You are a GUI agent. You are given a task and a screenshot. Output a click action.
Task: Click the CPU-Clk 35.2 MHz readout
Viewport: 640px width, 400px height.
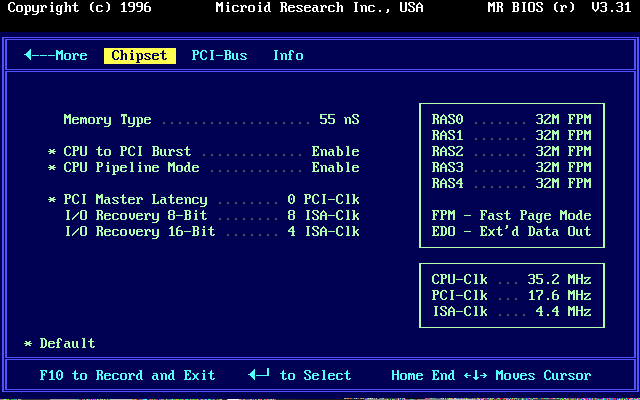[511, 280]
